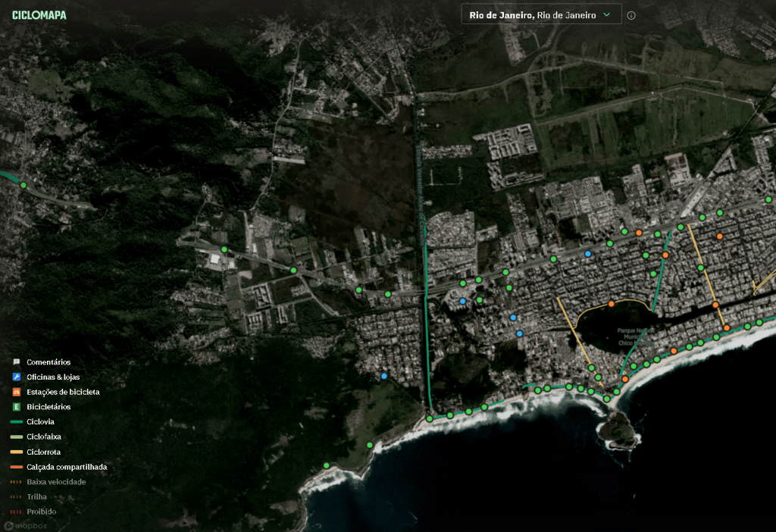Viewport: 776px width, 532px height.
Task: Click the Proibido legend label
Action: click(x=41, y=512)
